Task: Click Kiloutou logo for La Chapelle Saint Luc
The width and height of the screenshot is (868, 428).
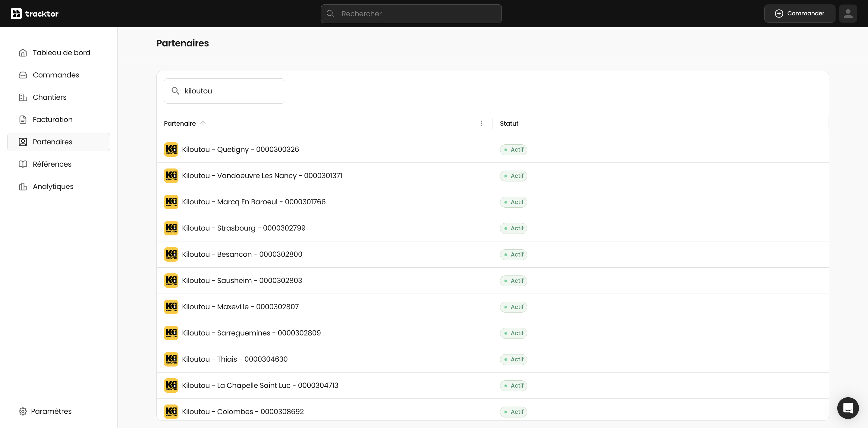Action: (x=171, y=386)
